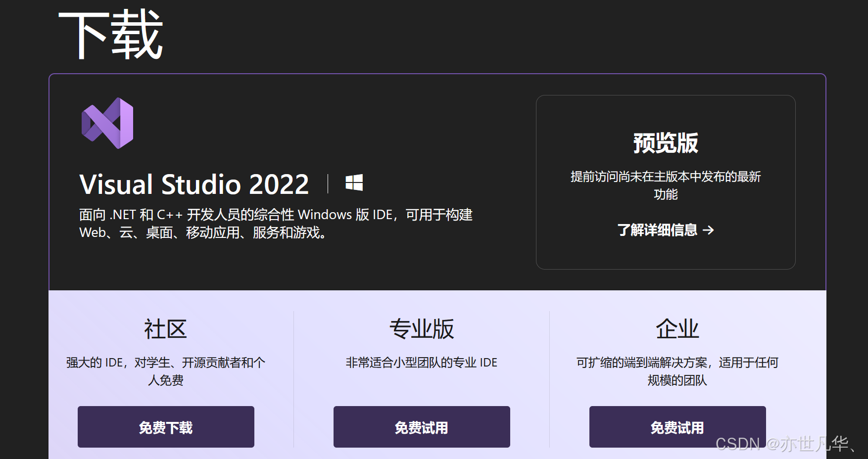This screenshot has height=459, width=868.
Task: Click the 专业版 edition heading
Action: (x=422, y=329)
